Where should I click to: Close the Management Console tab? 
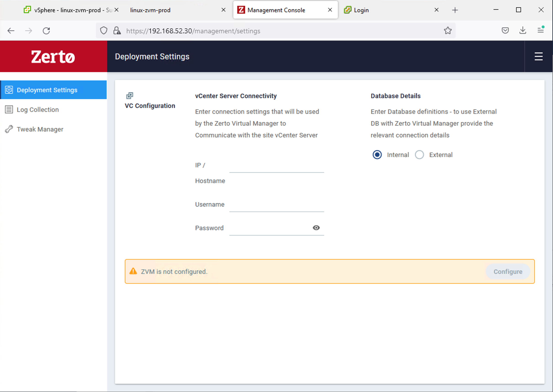click(330, 10)
